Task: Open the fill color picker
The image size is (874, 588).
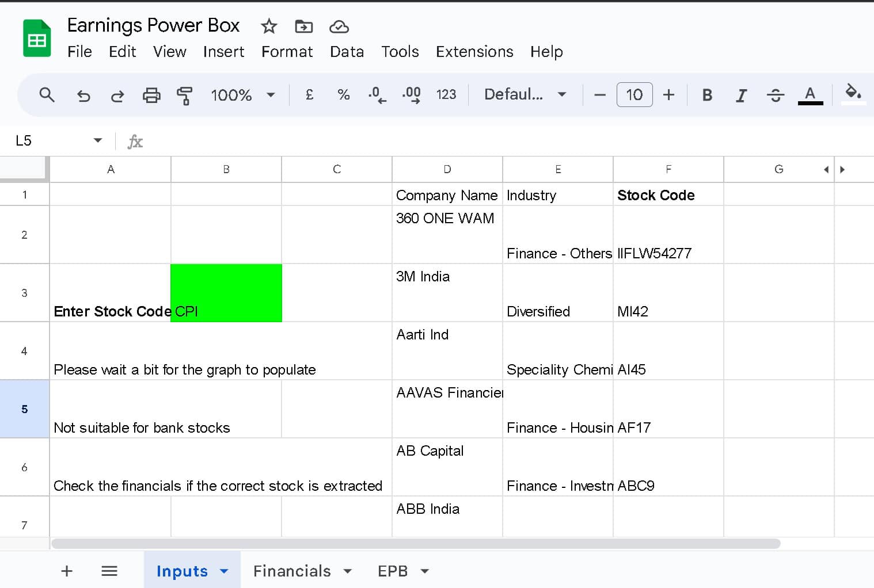Action: [854, 95]
